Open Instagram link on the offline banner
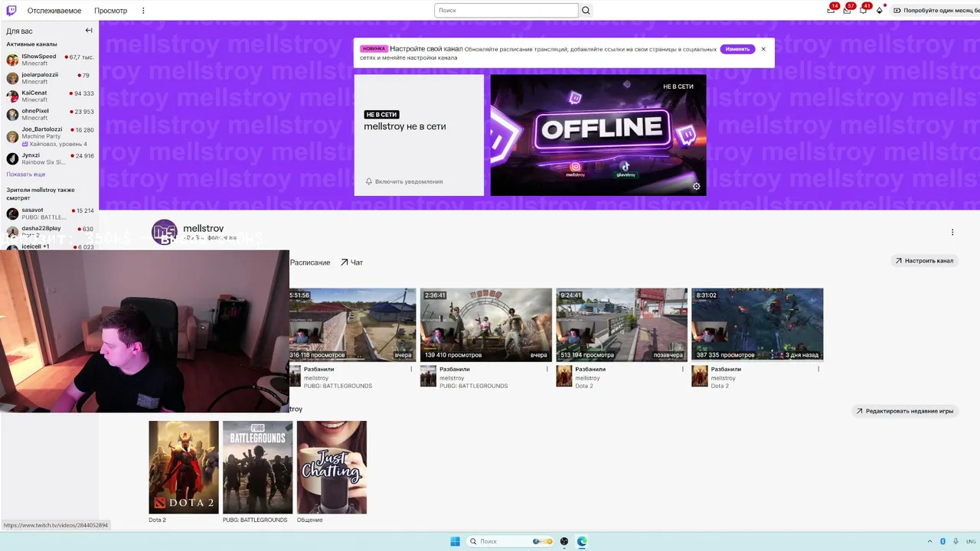 click(x=575, y=169)
